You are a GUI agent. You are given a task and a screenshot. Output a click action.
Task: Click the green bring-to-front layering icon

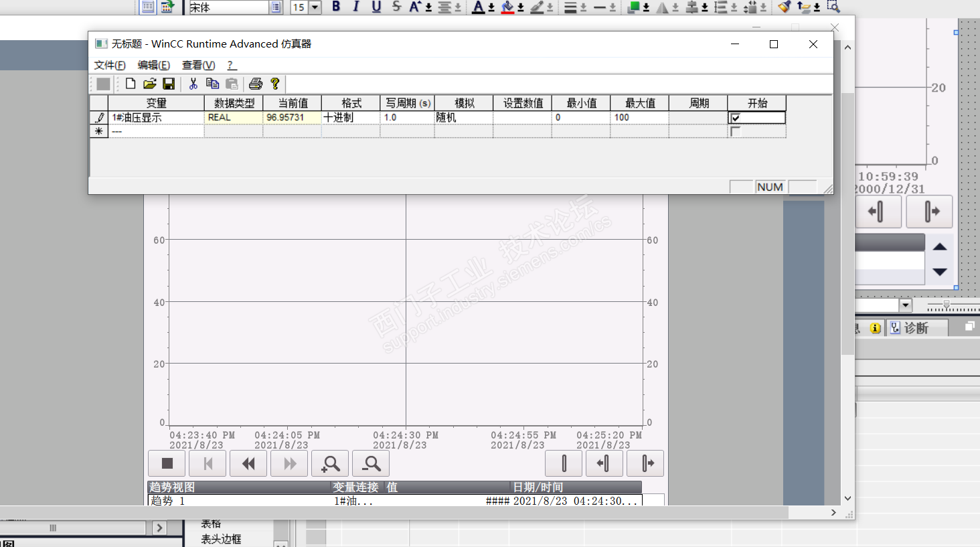pyautogui.click(x=633, y=7)
